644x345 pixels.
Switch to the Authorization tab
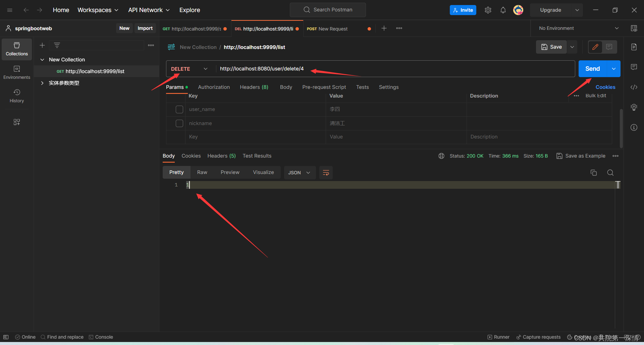214,87
